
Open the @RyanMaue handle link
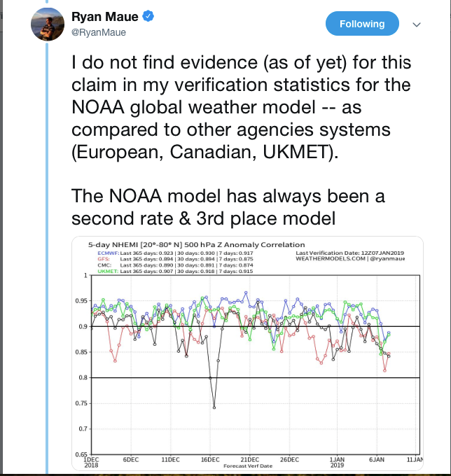coord(99,32)
